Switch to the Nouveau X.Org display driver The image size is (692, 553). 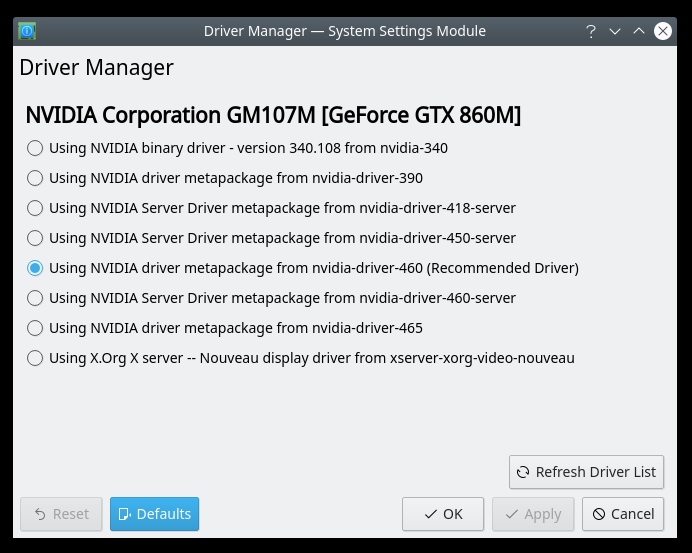pos(35,358)
